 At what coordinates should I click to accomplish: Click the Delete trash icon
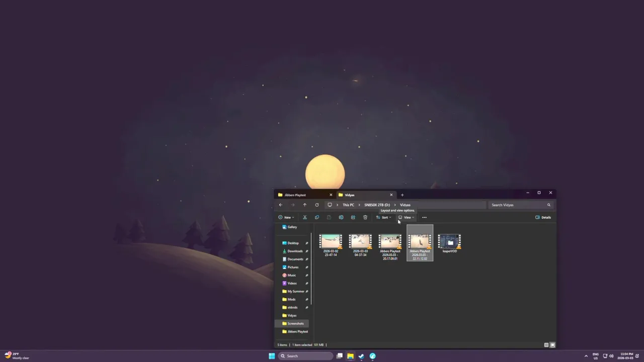tap(365, 217)
